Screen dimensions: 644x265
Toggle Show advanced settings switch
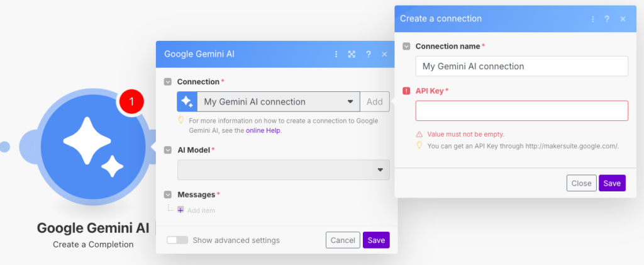[x=177, y=240]
